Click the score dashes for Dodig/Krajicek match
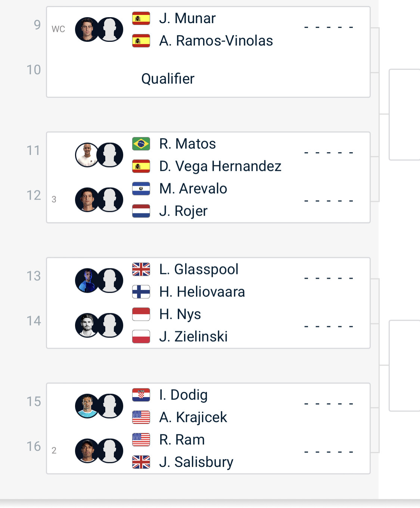The image size is (420, 508). click(329, 404)
